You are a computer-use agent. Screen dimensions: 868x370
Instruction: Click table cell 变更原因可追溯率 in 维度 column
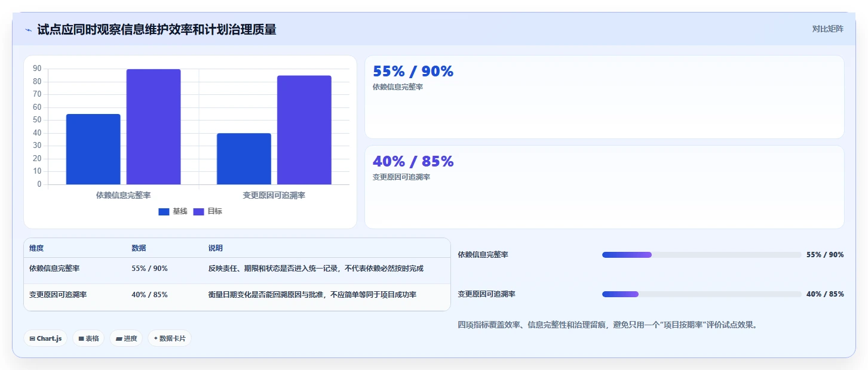coord(58,295)
